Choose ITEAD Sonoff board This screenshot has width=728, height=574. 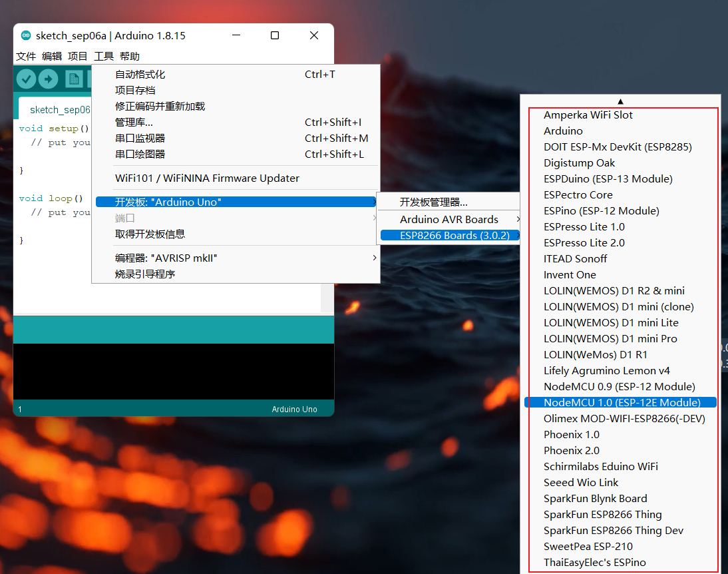(620, 259)
